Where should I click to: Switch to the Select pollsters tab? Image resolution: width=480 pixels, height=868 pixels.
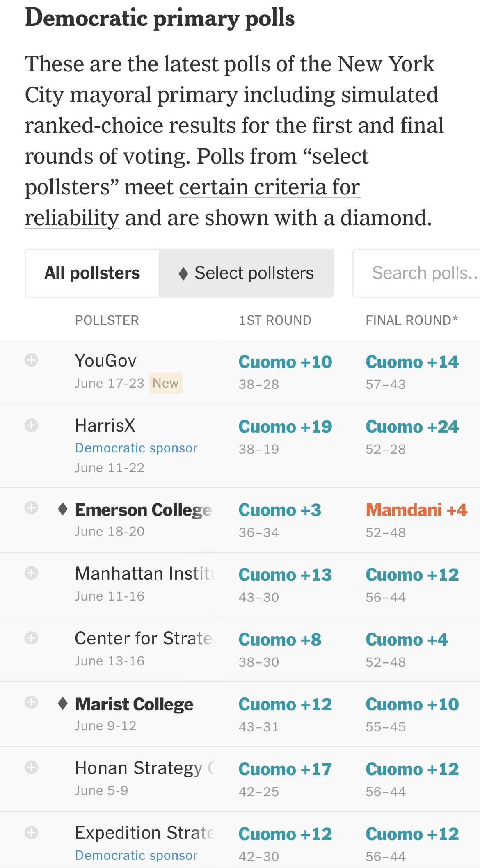(x=246, y=273)
